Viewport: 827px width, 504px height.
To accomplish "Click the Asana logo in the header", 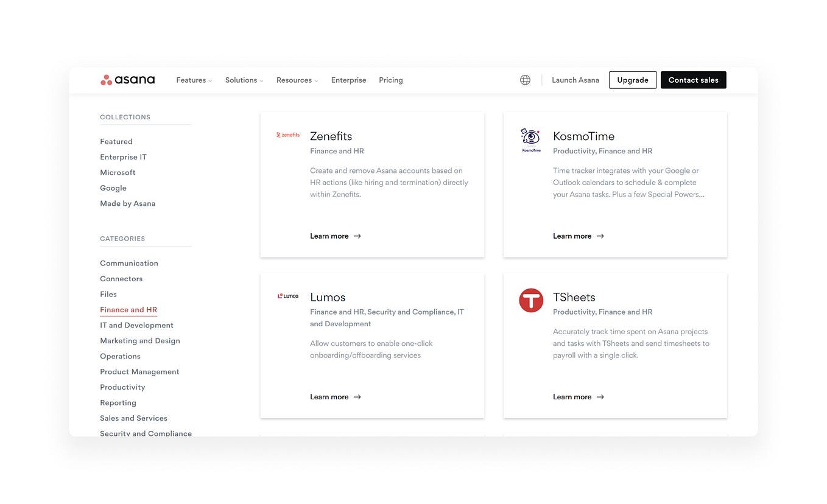I will pos(127,80).
